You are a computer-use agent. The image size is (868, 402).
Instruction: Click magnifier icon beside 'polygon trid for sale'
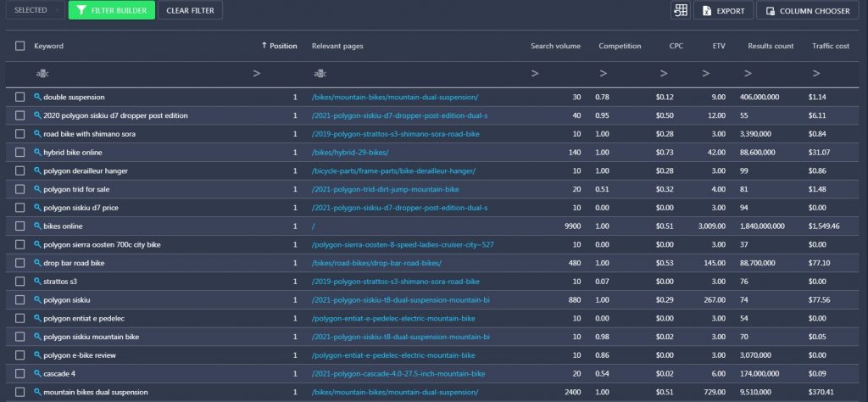[x=37, y=189]
